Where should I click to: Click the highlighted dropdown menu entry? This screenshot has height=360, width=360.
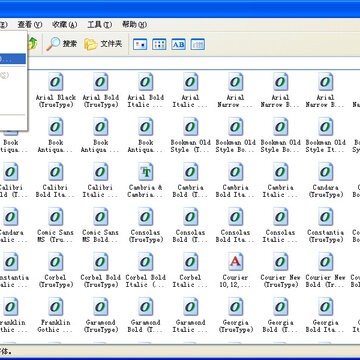13,59
